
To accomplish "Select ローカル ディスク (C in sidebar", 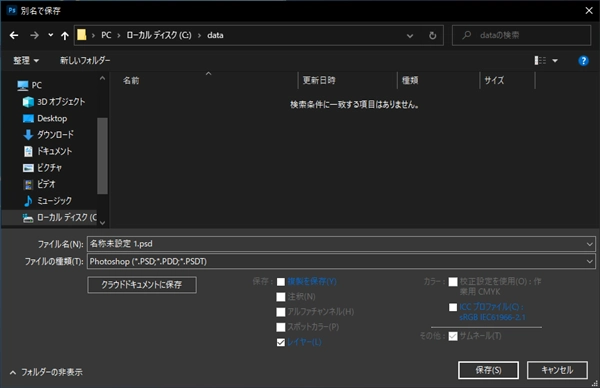I will point(67,217).
